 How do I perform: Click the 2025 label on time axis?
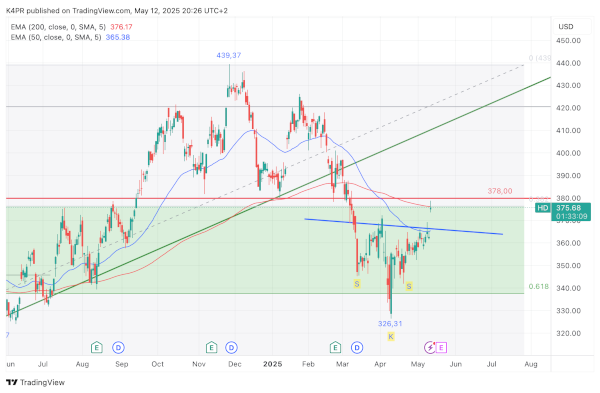tap(272, 364)
